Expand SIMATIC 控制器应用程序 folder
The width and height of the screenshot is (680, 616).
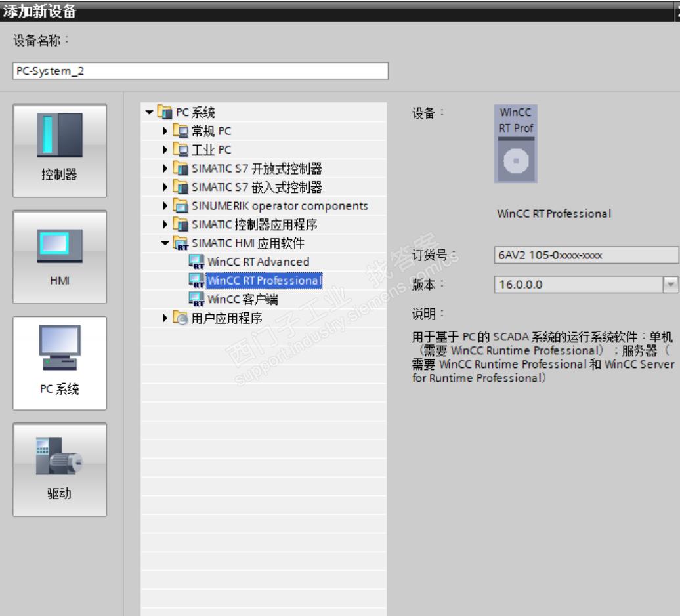pos(165,224)
